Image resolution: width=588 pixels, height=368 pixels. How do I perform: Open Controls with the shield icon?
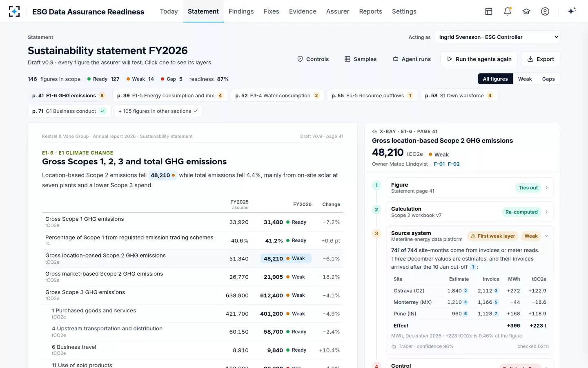click(313, 59)
